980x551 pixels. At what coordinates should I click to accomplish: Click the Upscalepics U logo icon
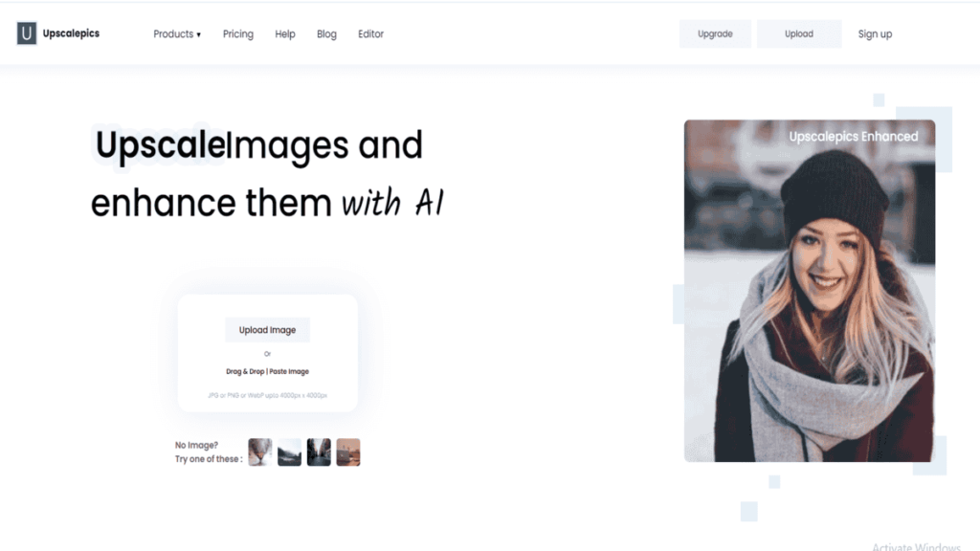pos(26,33)
